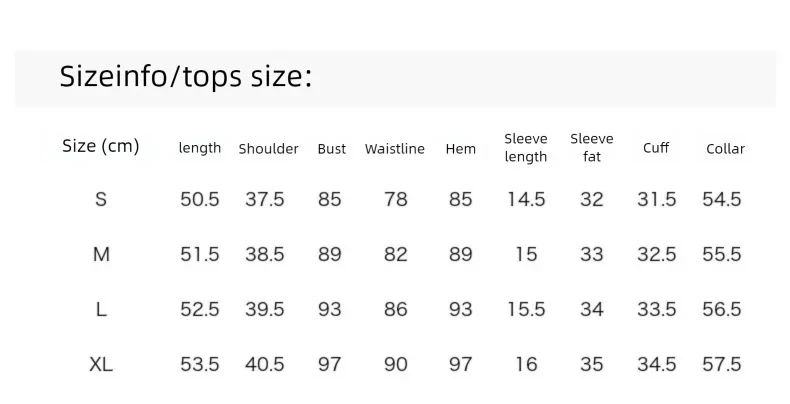
Task: Click the Sleeve length column header
Action: coord(525,148)
